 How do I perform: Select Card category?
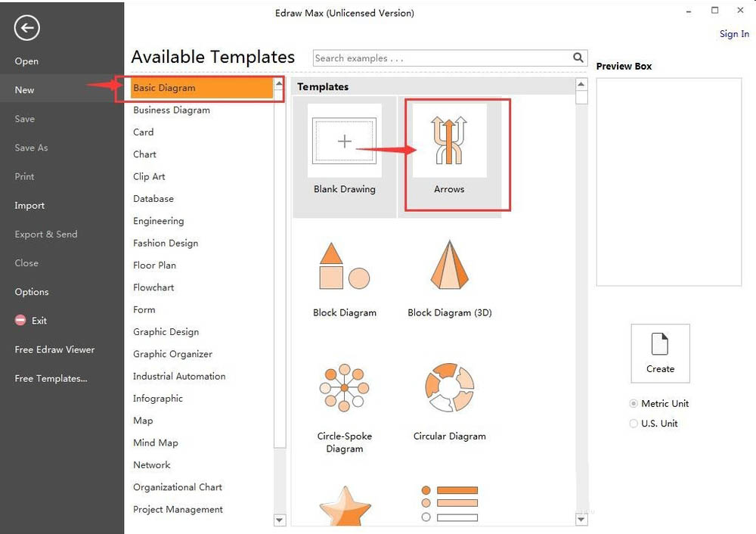[143, 132]
